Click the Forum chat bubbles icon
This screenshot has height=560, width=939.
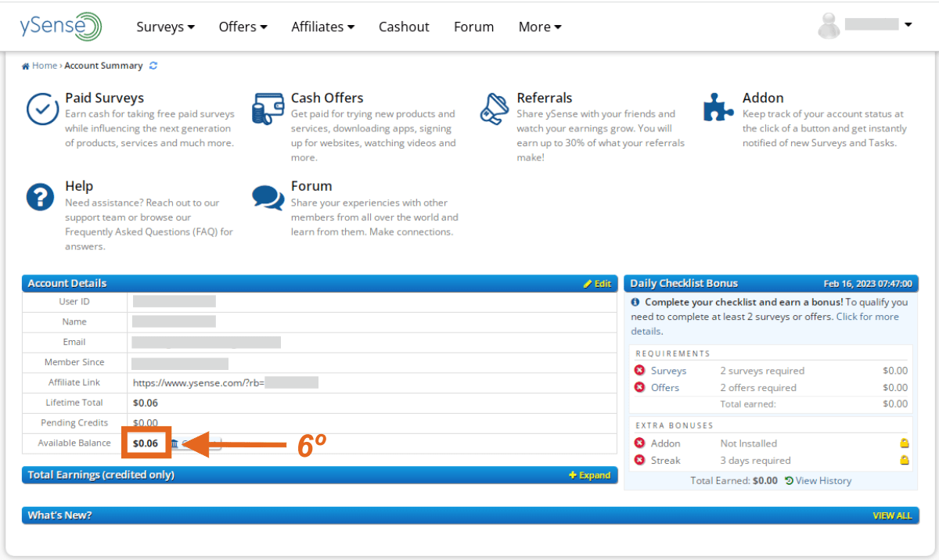coord(268,197)
